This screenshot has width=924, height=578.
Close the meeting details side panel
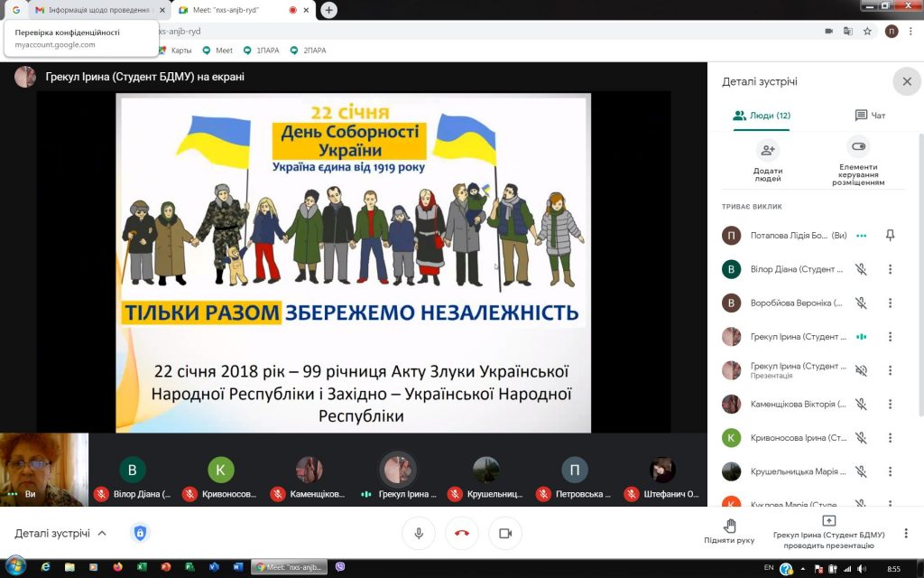pos(906,81)
